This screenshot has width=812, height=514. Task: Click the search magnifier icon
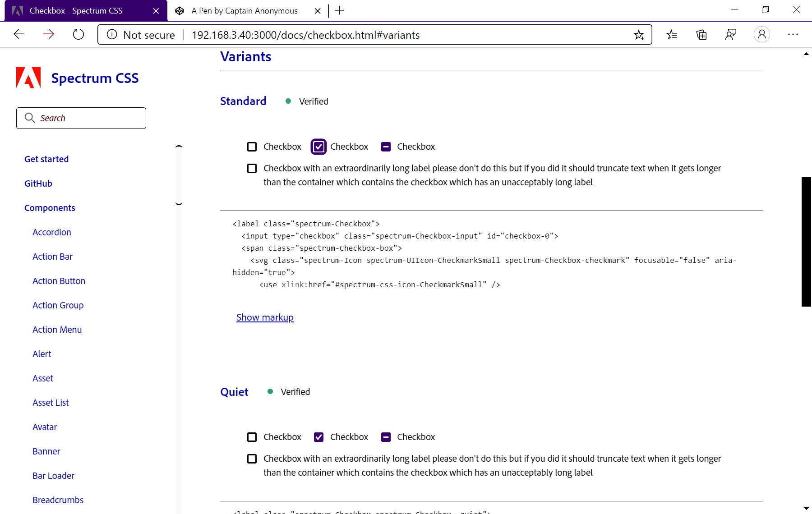tap(30, 118)
